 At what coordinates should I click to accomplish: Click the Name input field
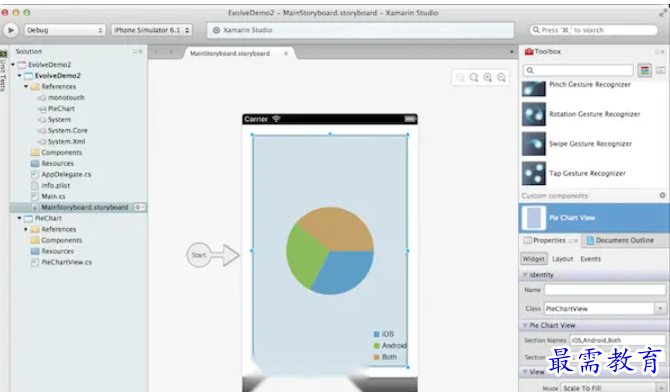point(605,290)
